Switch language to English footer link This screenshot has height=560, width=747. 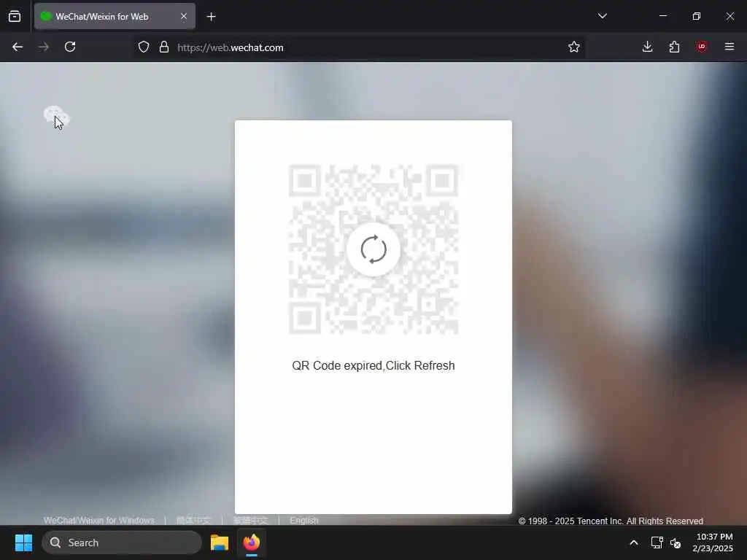pos(304,521)
